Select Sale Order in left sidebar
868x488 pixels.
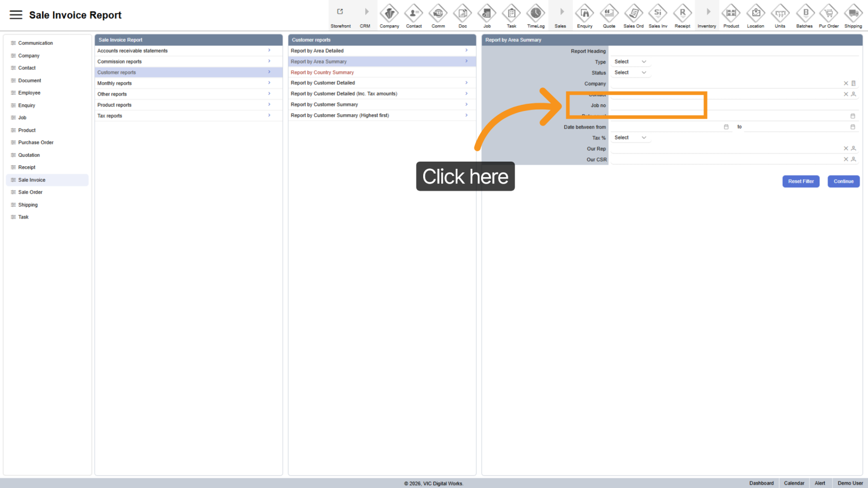(30, 192)
